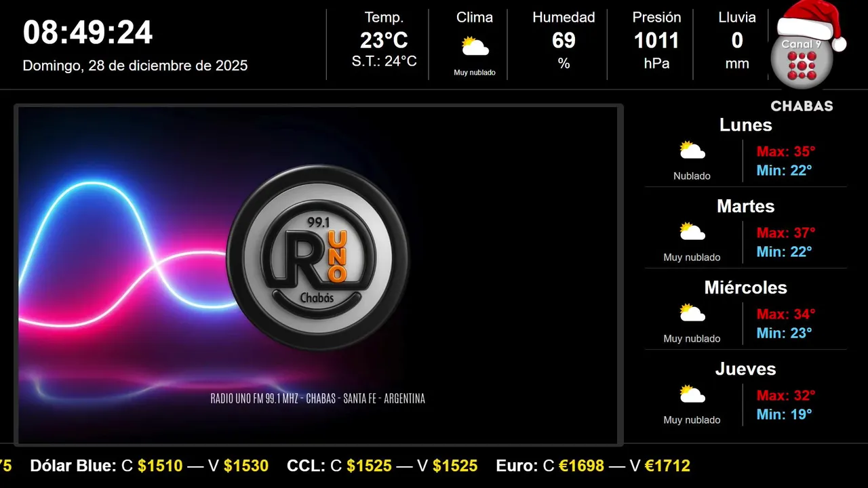Click the Lluvia heading
868x488 pixels.
tap(737, 18)
